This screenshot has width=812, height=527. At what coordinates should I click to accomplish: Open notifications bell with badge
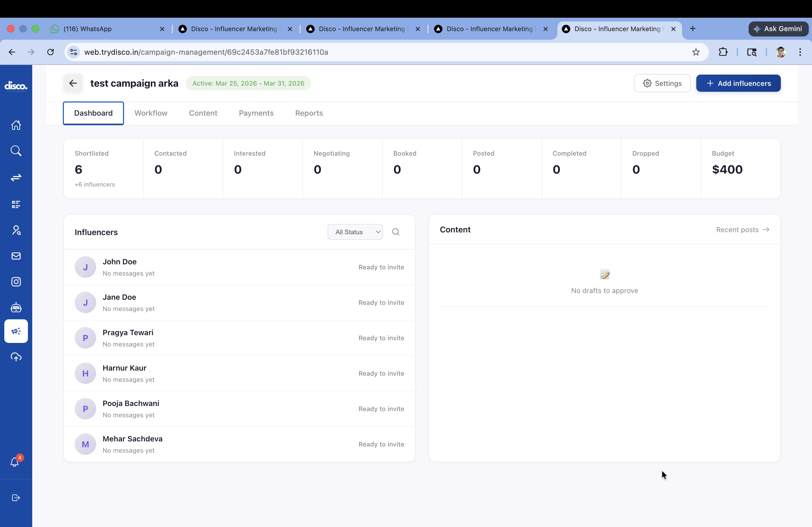[x=15, y=462]
